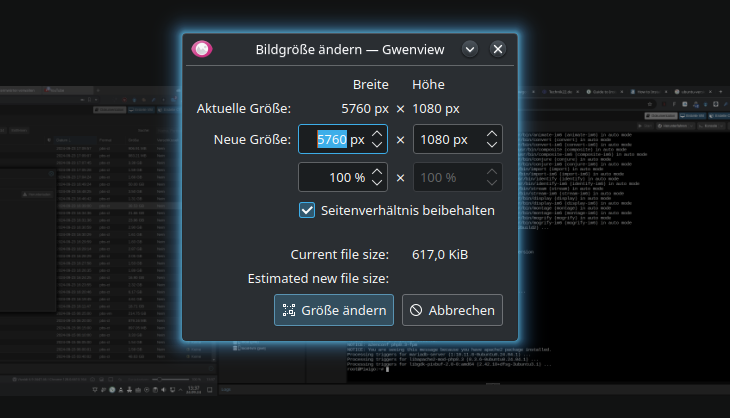The width and height of the screenshot is (730, 418).
Task: Click the width percentage field showing 100 %
Action: coord(343,177)
